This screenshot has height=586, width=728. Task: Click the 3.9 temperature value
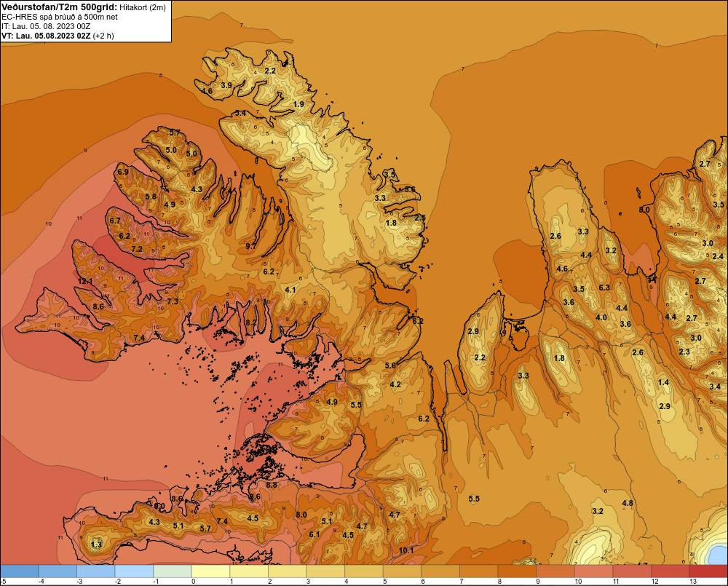click(x=226, y=85)
